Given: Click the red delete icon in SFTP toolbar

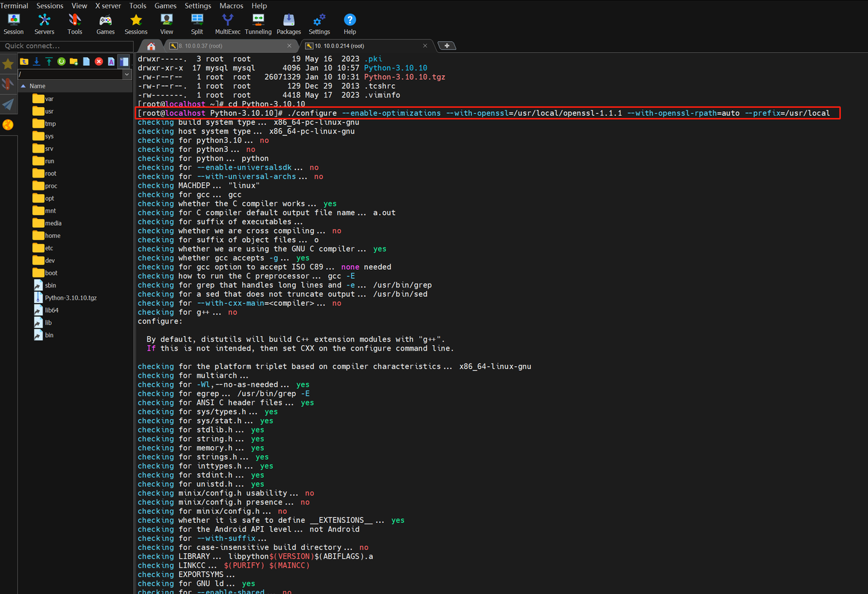Looking at the screenshot, I should (x=99, y=62).
